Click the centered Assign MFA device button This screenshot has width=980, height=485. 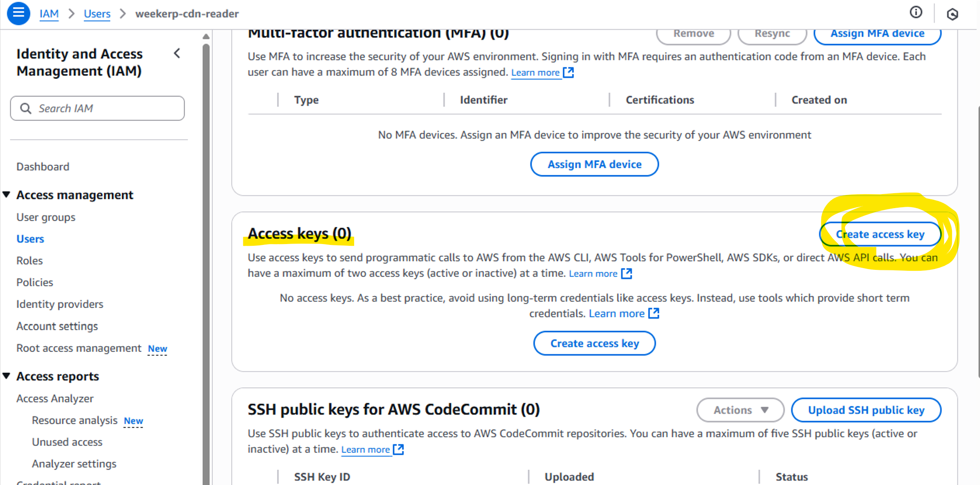(x=594, y=164)
